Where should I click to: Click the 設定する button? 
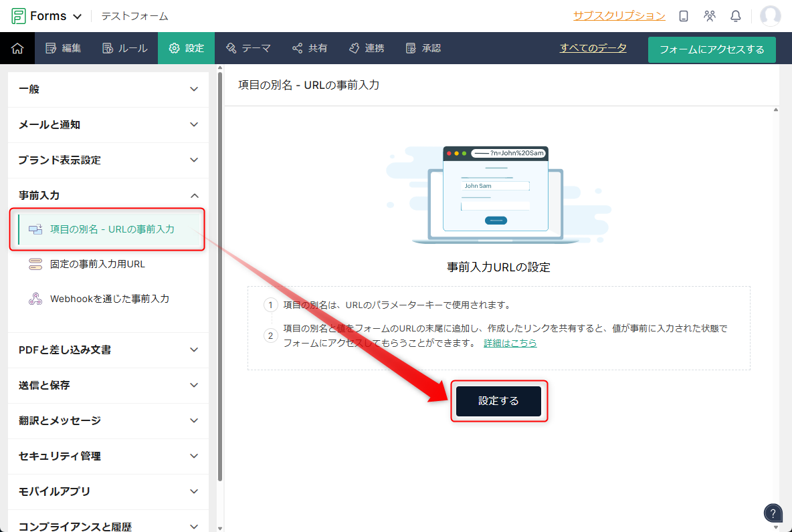click(x=498, y=401)
